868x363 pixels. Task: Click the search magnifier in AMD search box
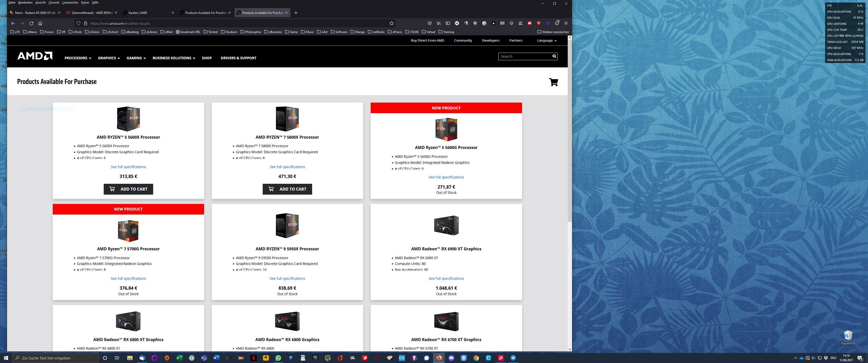554,56
